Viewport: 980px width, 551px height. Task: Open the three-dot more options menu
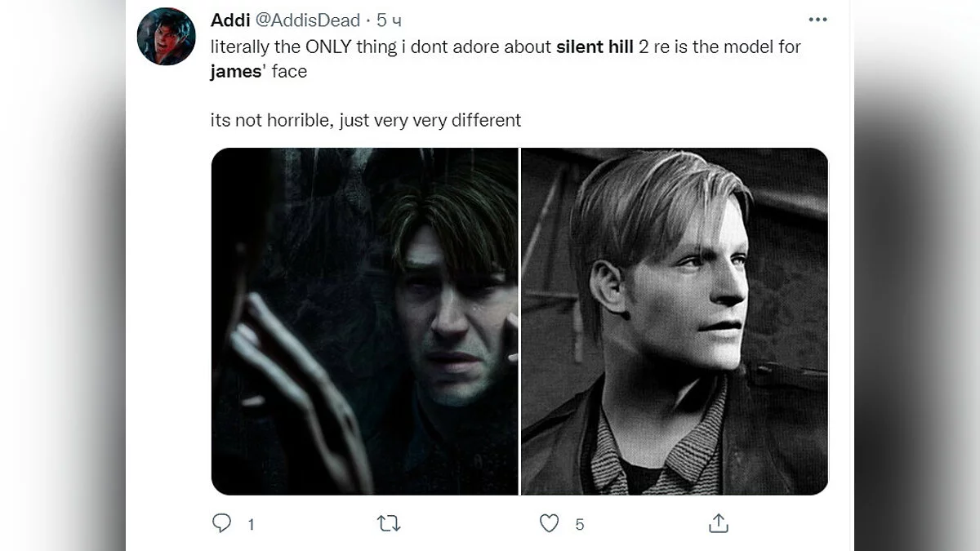817,20
